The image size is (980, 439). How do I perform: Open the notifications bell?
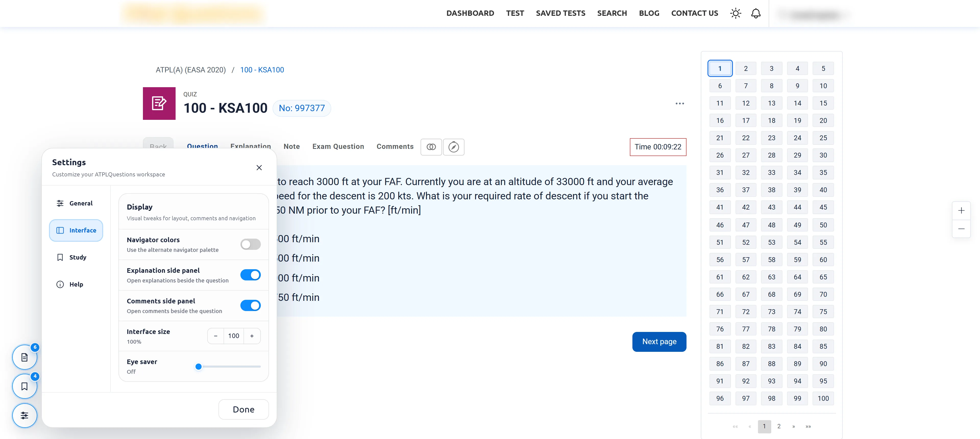755,13
